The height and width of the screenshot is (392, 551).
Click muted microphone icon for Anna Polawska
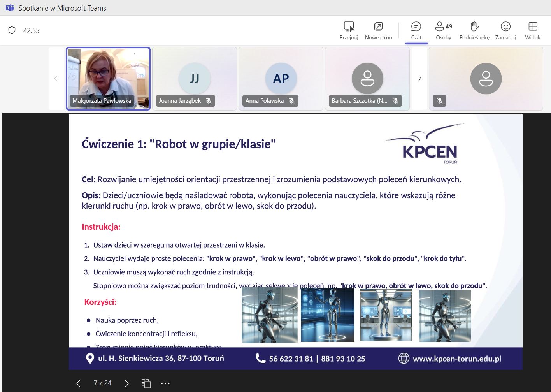[x=291, y=101]
